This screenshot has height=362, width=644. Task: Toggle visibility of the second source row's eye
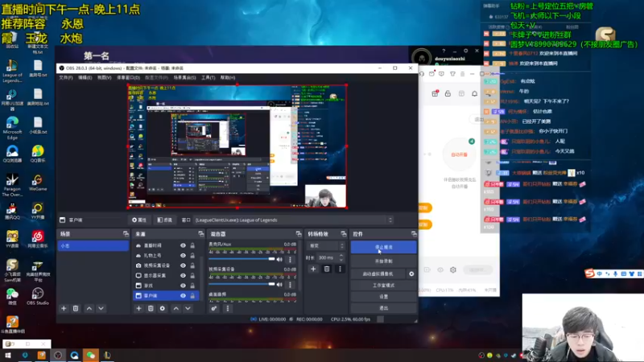[x=183, y=255]
